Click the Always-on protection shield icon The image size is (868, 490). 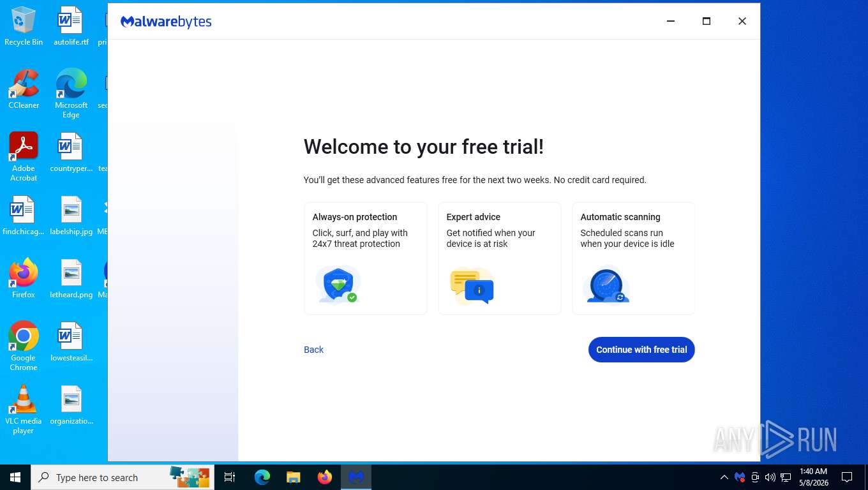coord(338,285)
